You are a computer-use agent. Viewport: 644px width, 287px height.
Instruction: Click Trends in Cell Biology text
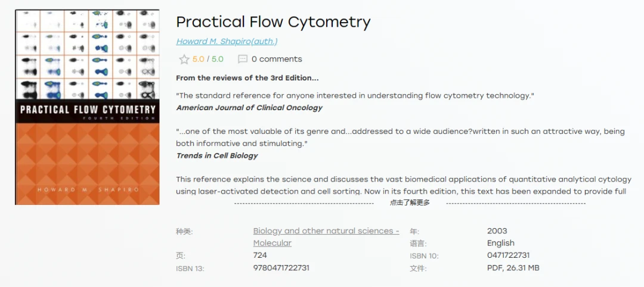(217, 156)
